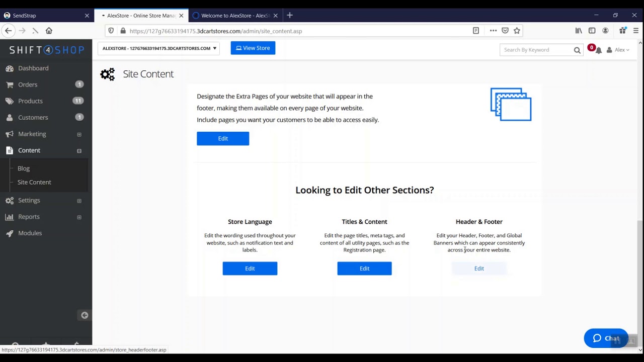644x362 pixels.
Task: Open Orders in the sidebar
Action: click(x=28, y=85)
